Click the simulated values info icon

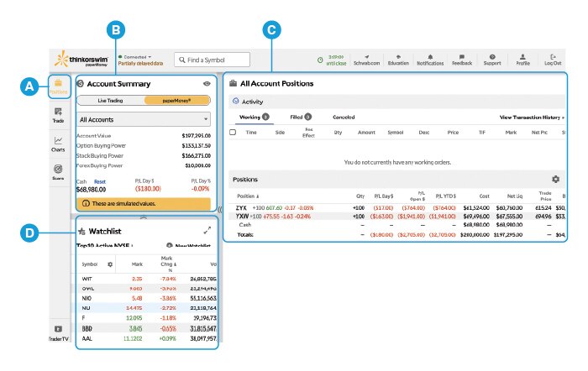pos(86,203)
